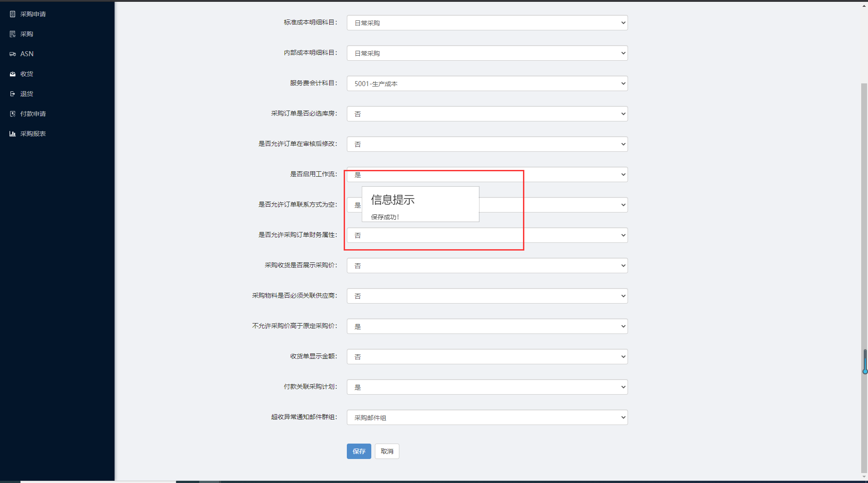The image size is (868, 483).
Task: Click the 采购报表 chart icon
Action: click(x=13, y=134)
